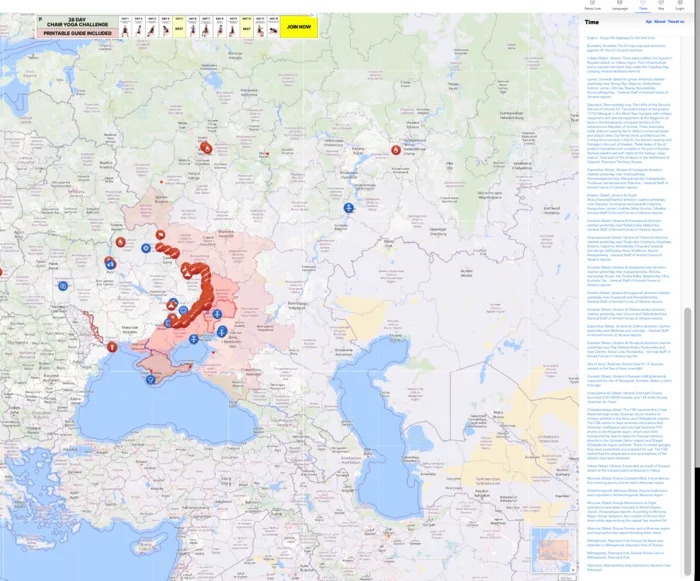Click the red marker at Odesa
700x581 pixels.
click(x=112, y=347)
